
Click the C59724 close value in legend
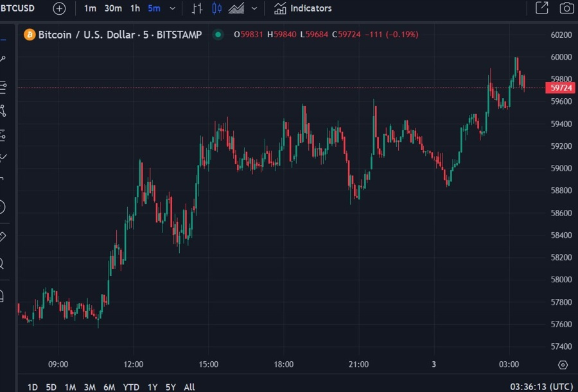[x=347, y=35]
